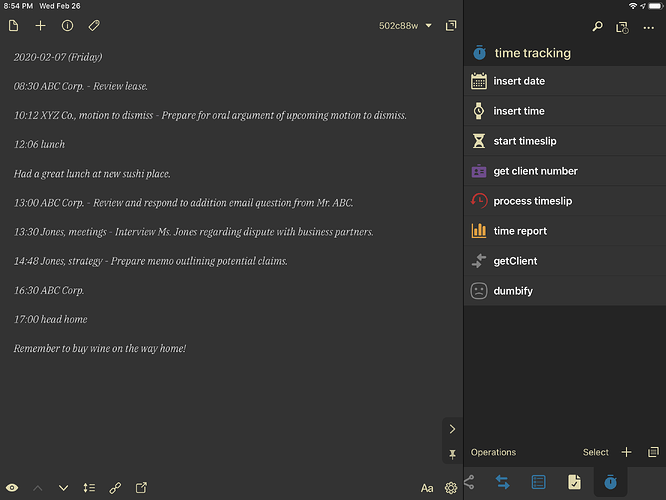
Task: Open the share export icon in bottom bar
Action: [x=141, y=488]
